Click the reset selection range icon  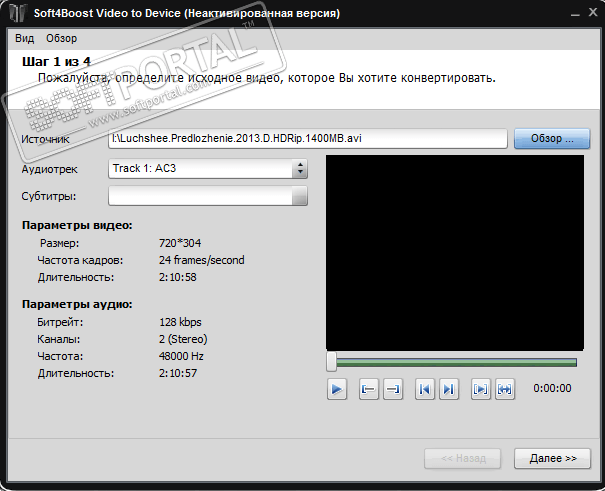505,389
